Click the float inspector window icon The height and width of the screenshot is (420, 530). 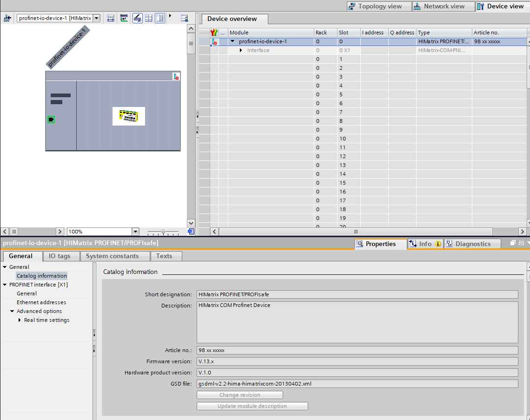pyautogui.click(x=513, y=243)
